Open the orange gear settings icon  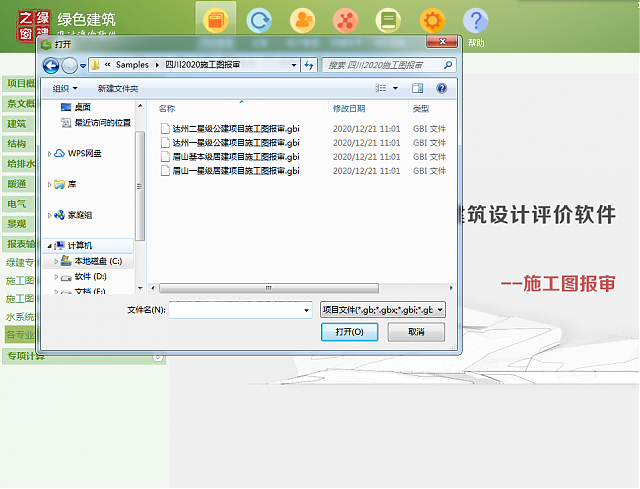[x=432, y=20]
